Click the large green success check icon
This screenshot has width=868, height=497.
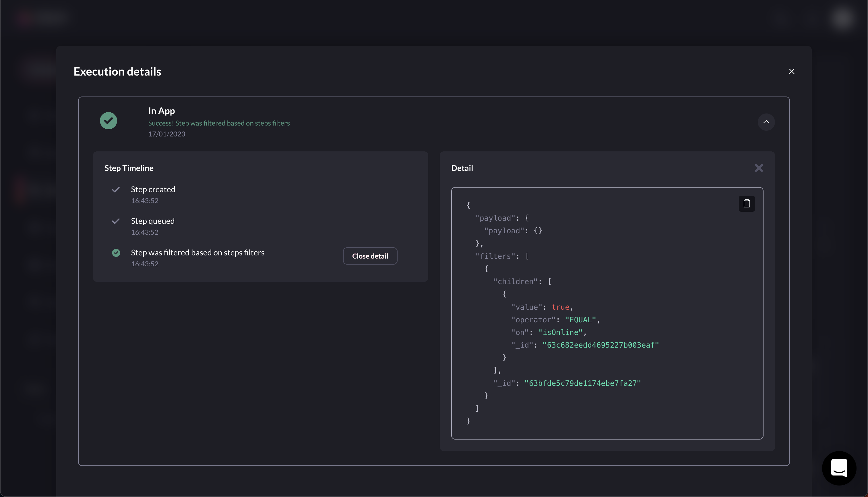click(108, 121)
